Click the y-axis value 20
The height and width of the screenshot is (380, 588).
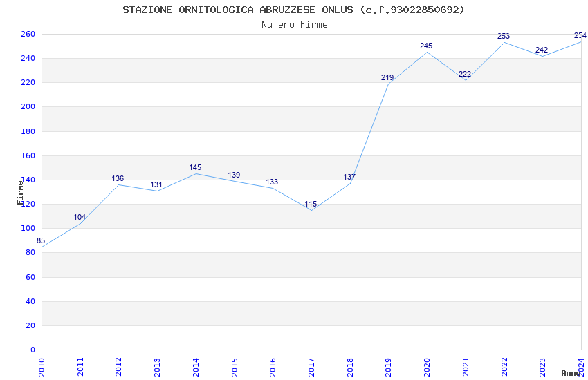coord(30,325)
